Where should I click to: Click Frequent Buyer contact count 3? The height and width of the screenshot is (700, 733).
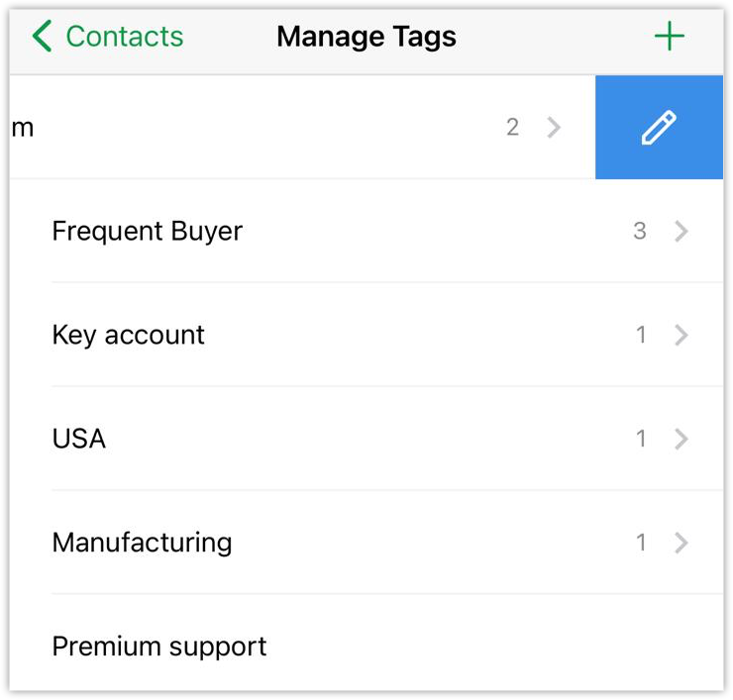[x=640, y=232]
